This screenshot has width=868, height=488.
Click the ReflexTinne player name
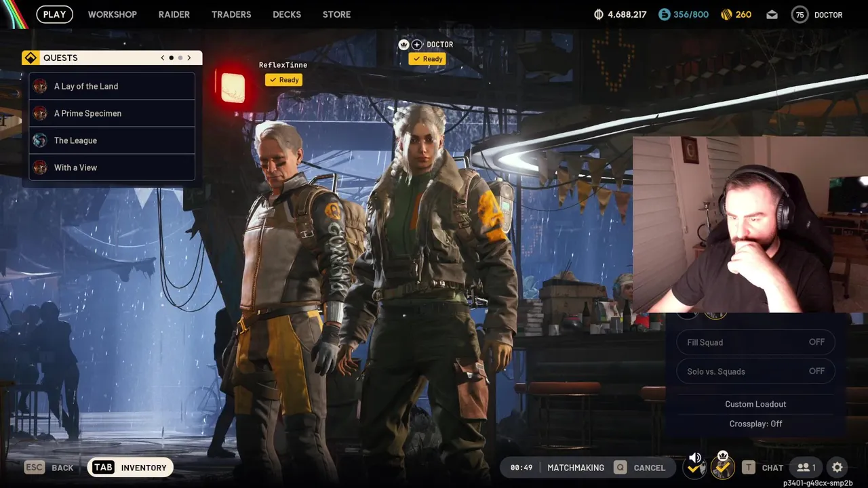coord(283,65)
